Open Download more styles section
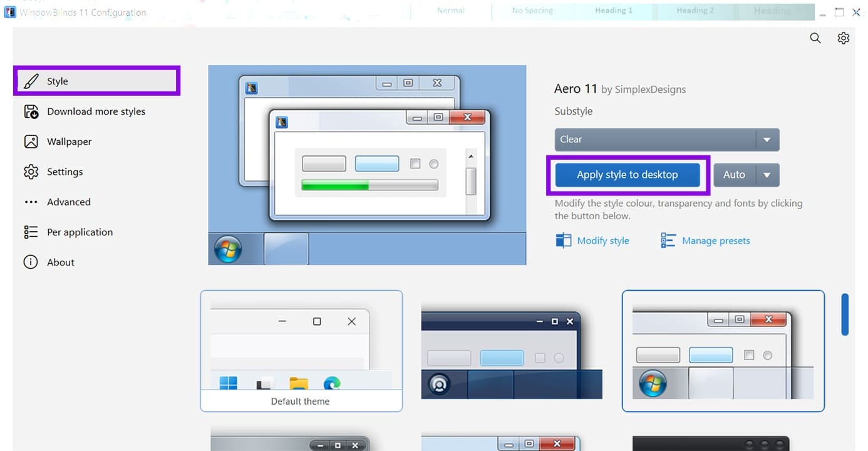Viewport: 868px width, 451px height. [96, 111]
